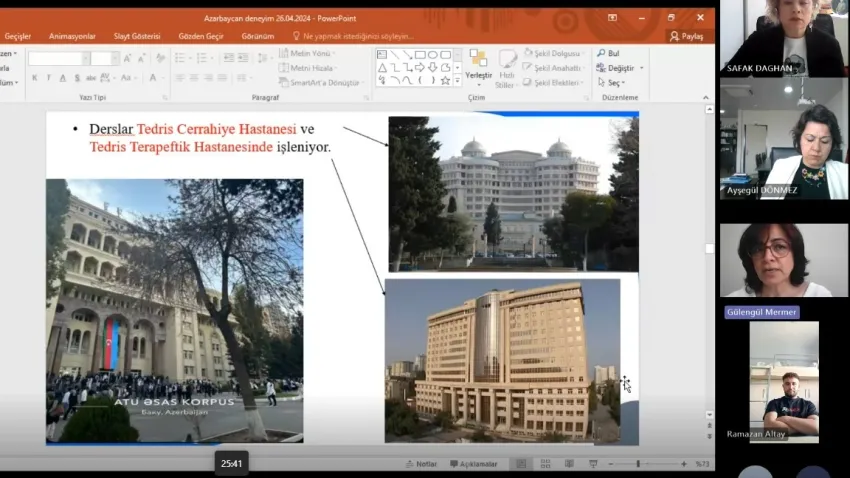Toggle the Notlar notes pane
The width and height of the screenshot is (850, 478).
pyautogui.click(x=421, y=464)
